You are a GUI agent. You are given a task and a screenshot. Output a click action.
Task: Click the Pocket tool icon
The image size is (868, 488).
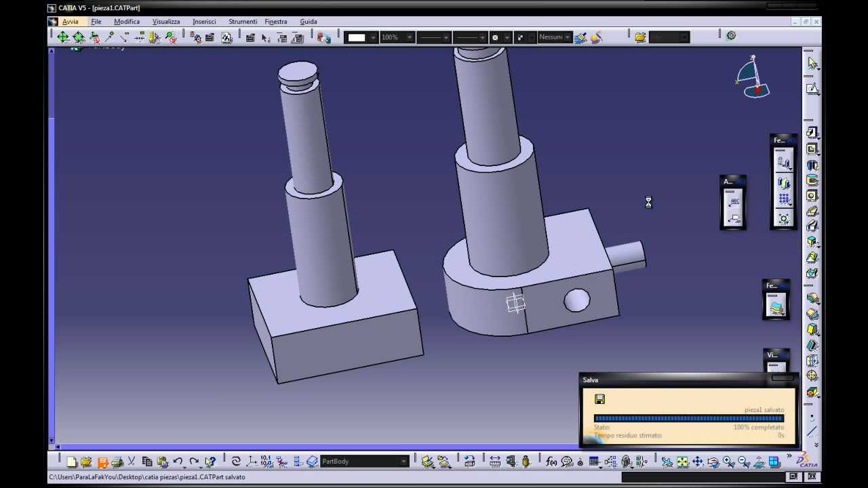812,149
